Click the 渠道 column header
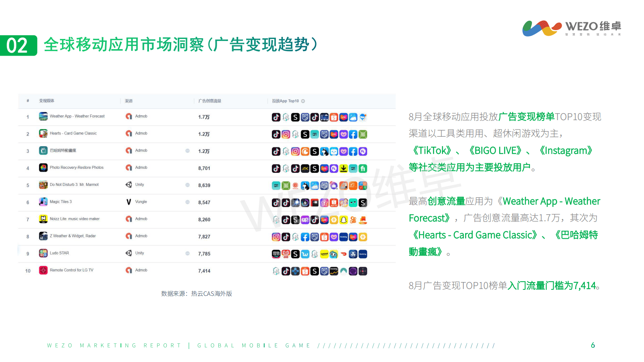The width and height of the screenshot is (644, 362). [x=129, y=101]
